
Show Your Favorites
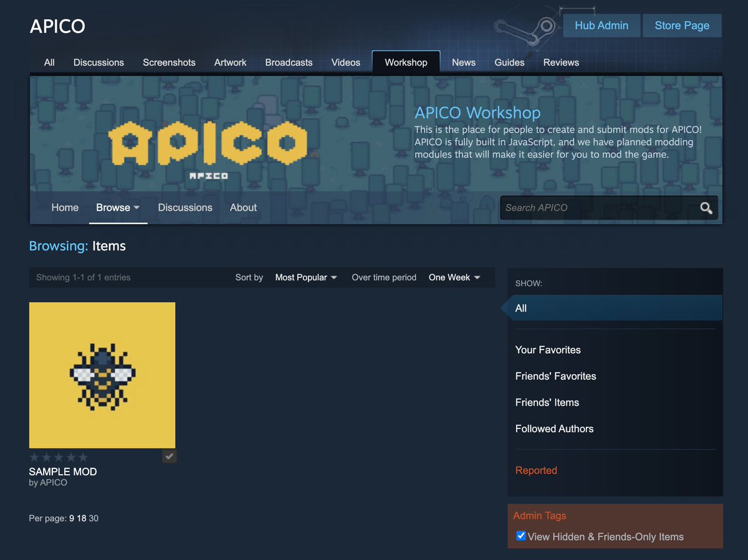[548, 350]
